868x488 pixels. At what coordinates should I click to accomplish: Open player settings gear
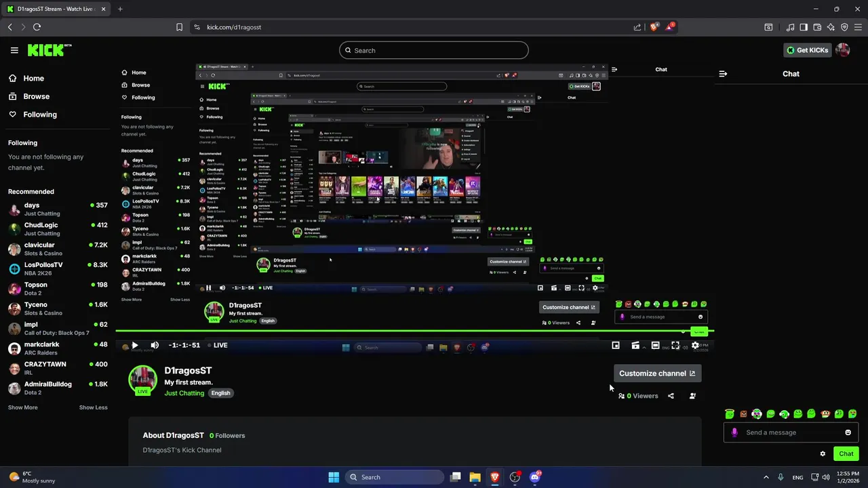click(x=695, y=345)
